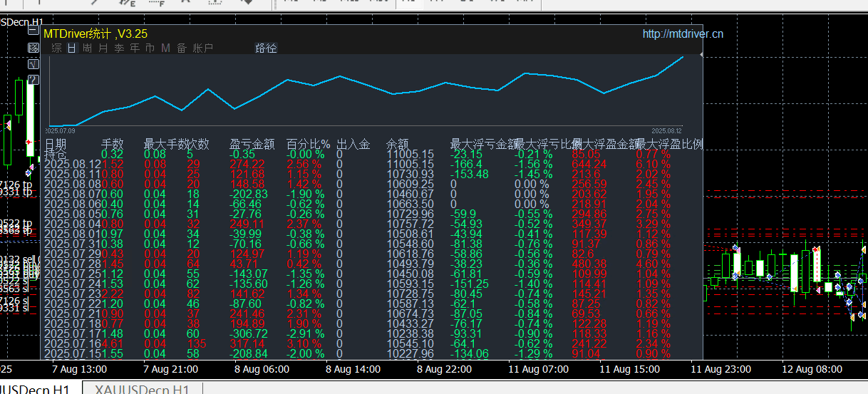Select the 2025.08.04 date row
The height and width of the screenshot is (394, 868).
72,224
